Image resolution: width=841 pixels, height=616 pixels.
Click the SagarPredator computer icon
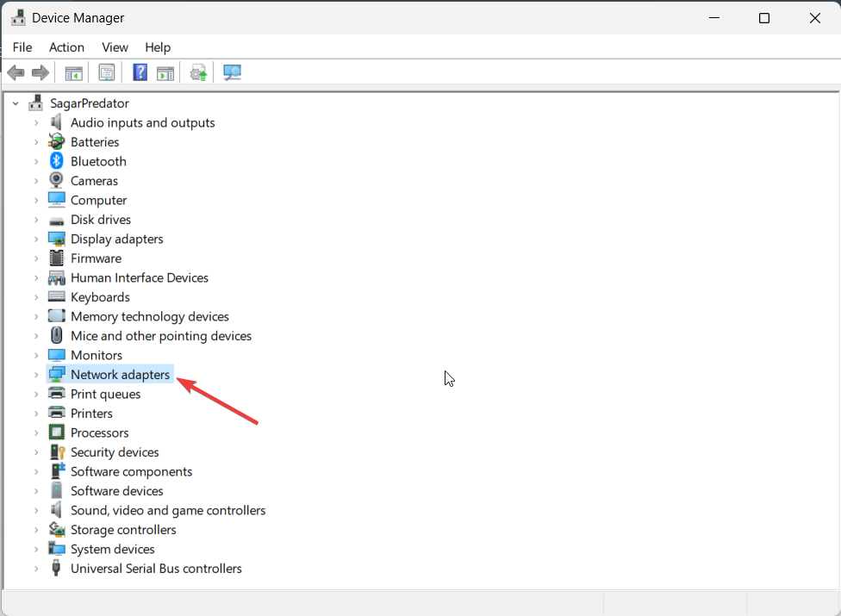[x=36, y=103]
